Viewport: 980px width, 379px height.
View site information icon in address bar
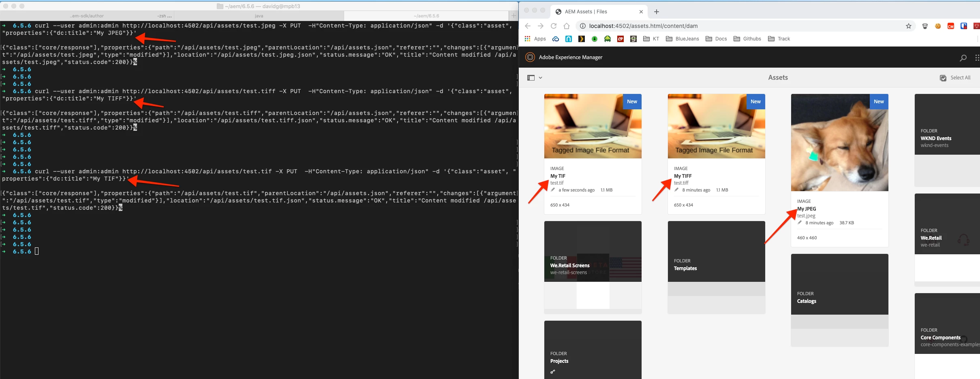point(583,26)
